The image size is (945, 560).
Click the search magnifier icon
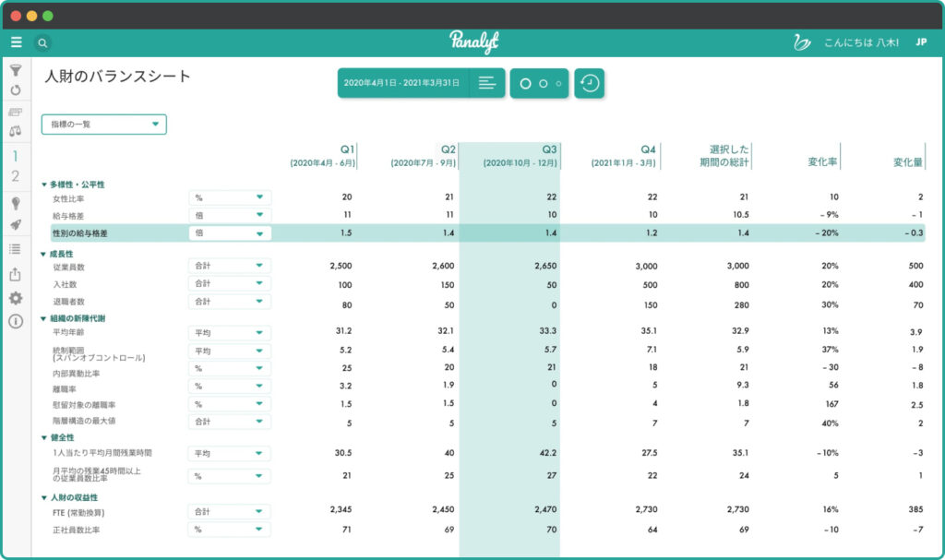click(42, 42)
